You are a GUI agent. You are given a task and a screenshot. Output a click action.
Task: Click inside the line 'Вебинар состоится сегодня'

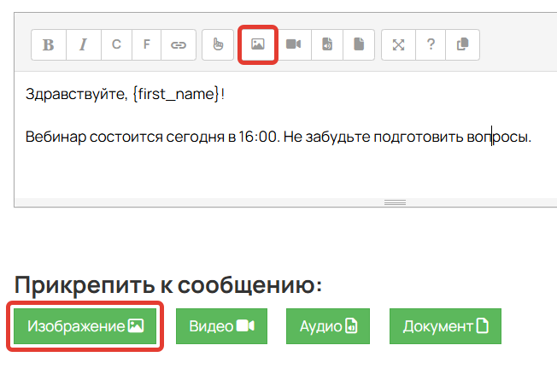pyautogui.click(x=278, y=137)
